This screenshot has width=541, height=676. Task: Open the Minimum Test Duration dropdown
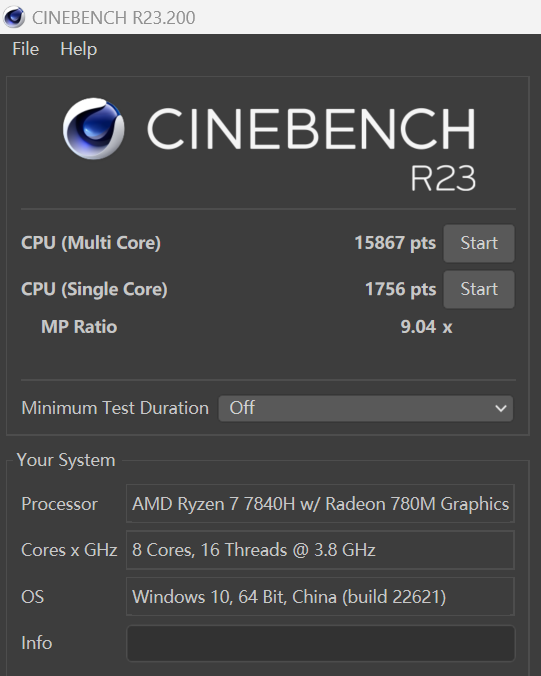click(366, 408)
